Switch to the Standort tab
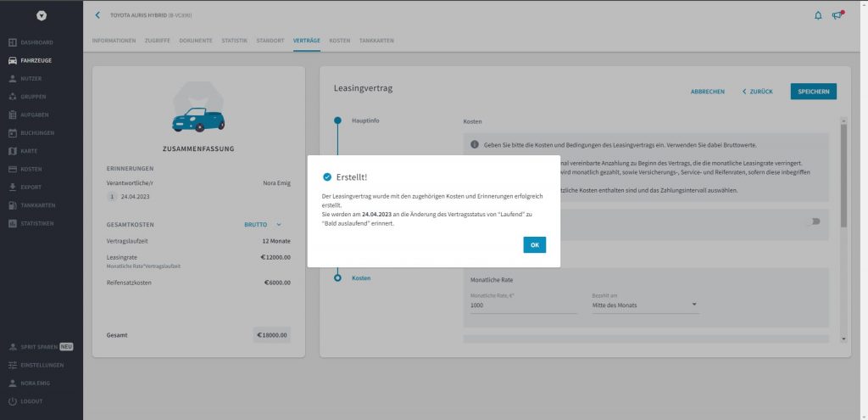This screenshot has height=420, width=868. coord(270,41)
